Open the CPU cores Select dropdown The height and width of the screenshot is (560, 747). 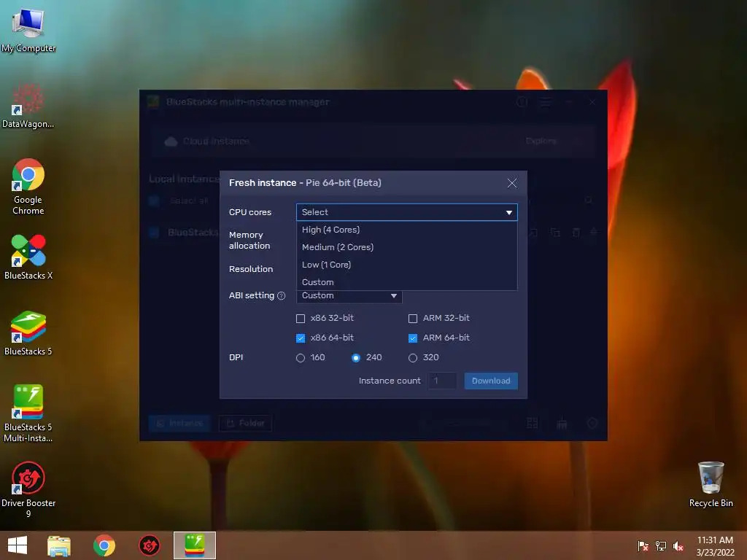point(407,212)
